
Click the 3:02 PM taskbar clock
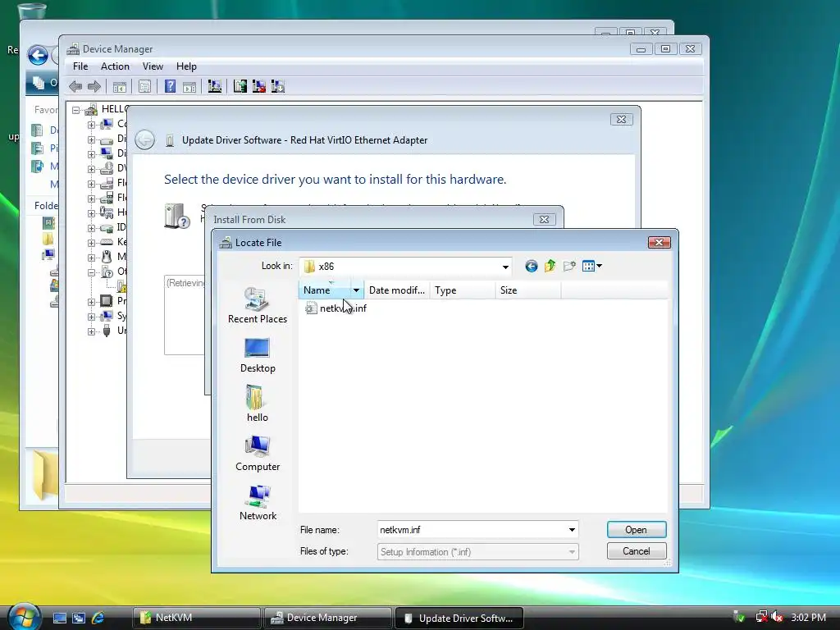[808, 617]
